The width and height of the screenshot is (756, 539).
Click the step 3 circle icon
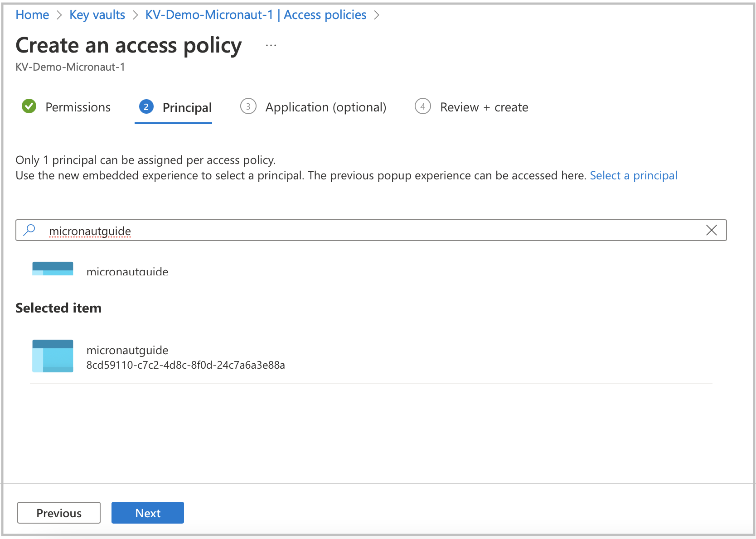coord(248,106)
